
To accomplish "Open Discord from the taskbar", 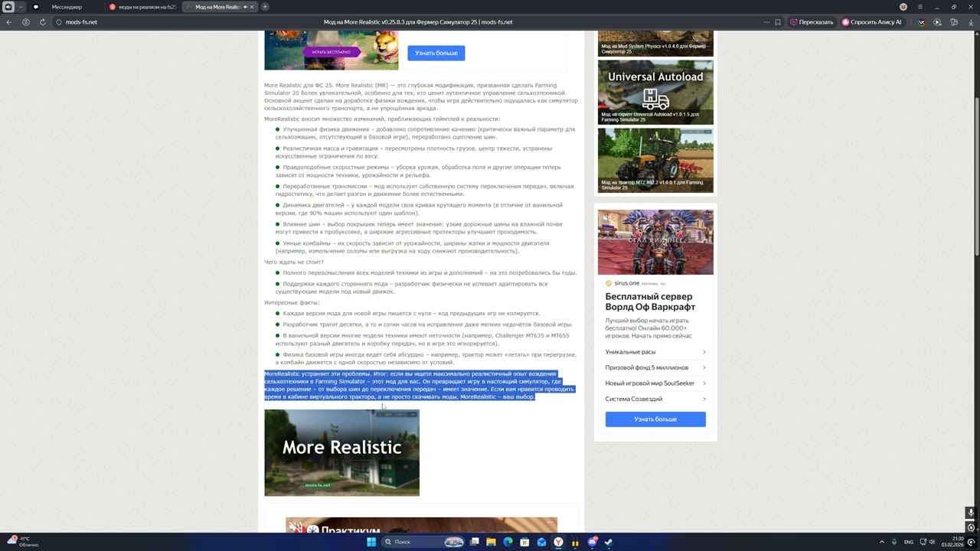I will point(592,542).
